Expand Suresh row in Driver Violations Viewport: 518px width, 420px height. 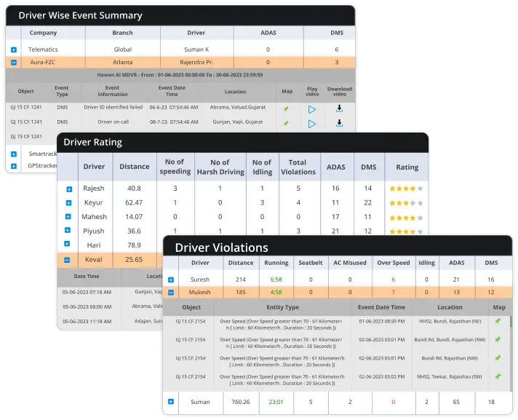[171, 280]
